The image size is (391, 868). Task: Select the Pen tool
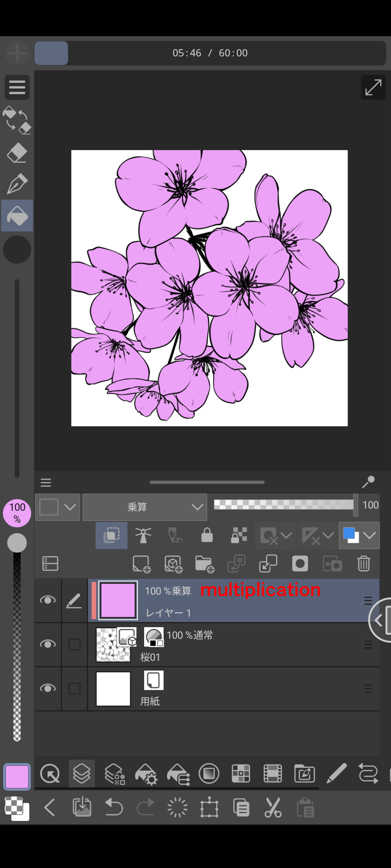pyautogui.click(x=17, y=184)
